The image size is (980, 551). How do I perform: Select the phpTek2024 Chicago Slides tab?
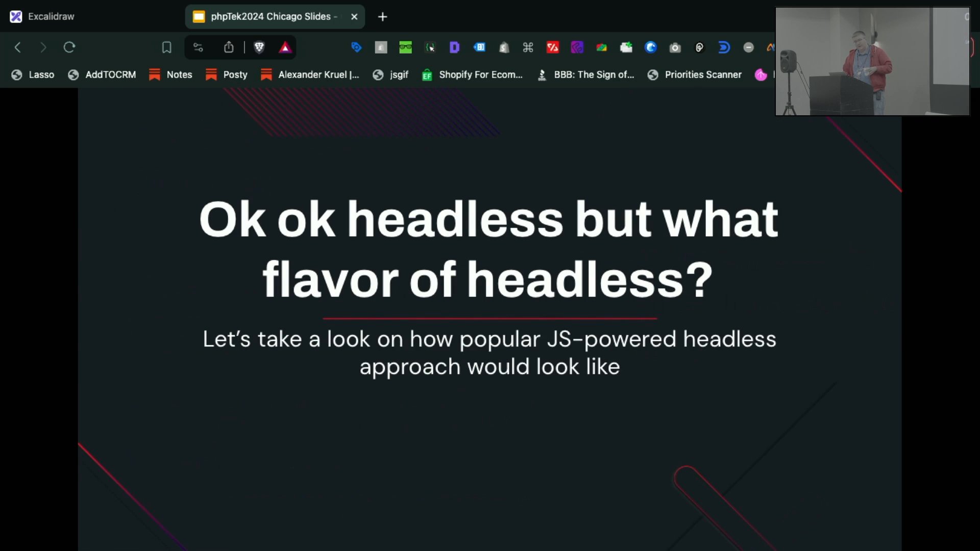click(x=271, y=16)
